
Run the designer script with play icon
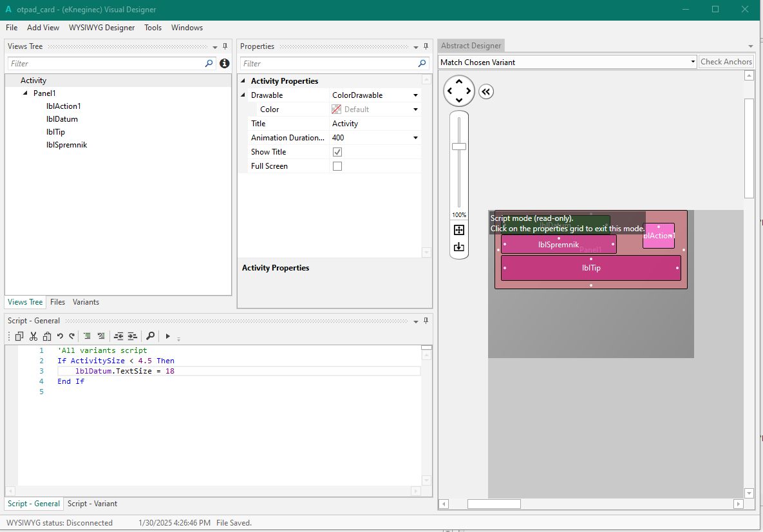pos(168,336)
